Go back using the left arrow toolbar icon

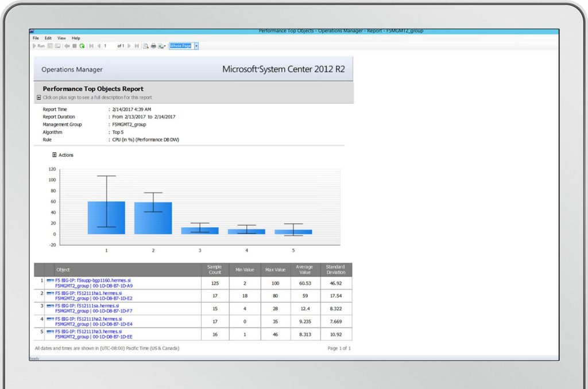point(67,46)
